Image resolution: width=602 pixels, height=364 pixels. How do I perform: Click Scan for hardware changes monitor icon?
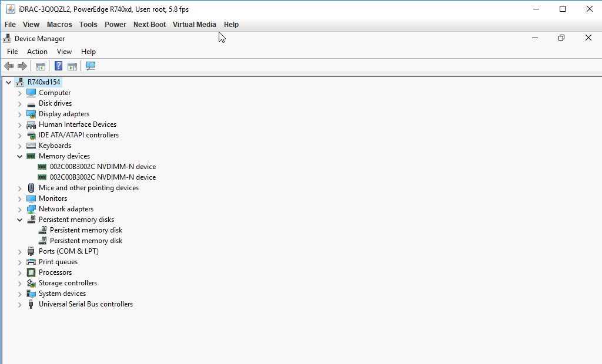click(90, 66)
